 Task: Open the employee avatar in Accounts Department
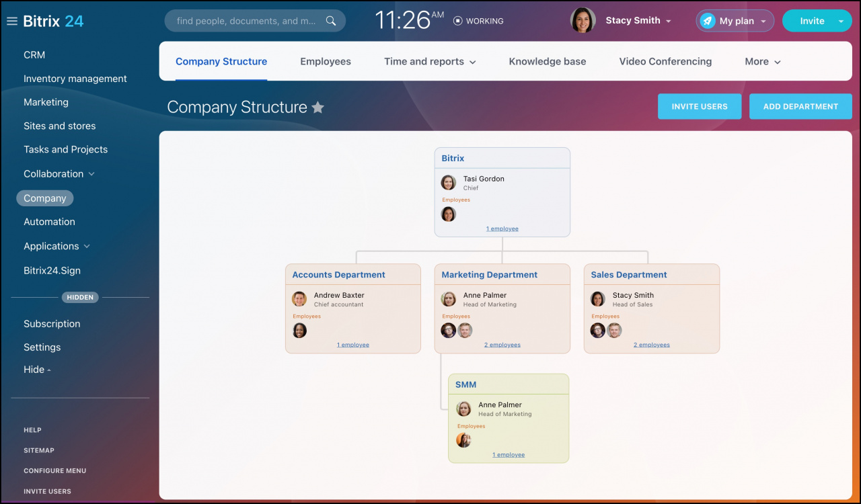coord(299,330)
